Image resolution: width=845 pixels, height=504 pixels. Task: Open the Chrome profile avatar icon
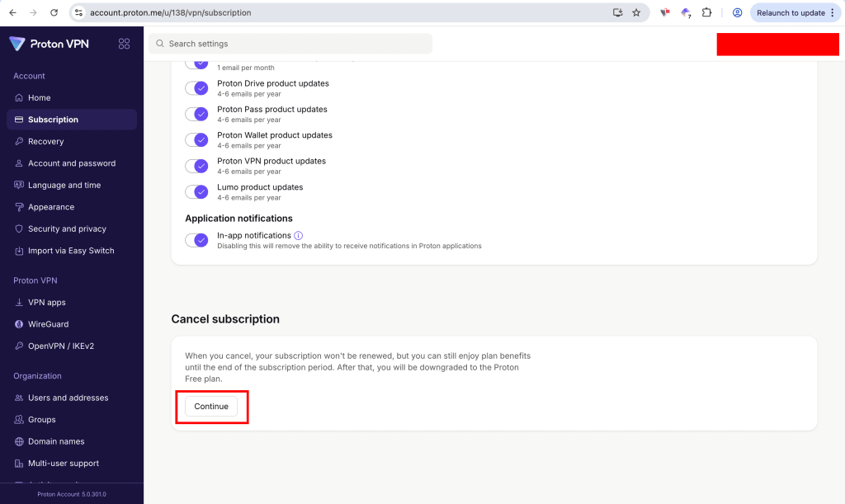pos(737,13)
